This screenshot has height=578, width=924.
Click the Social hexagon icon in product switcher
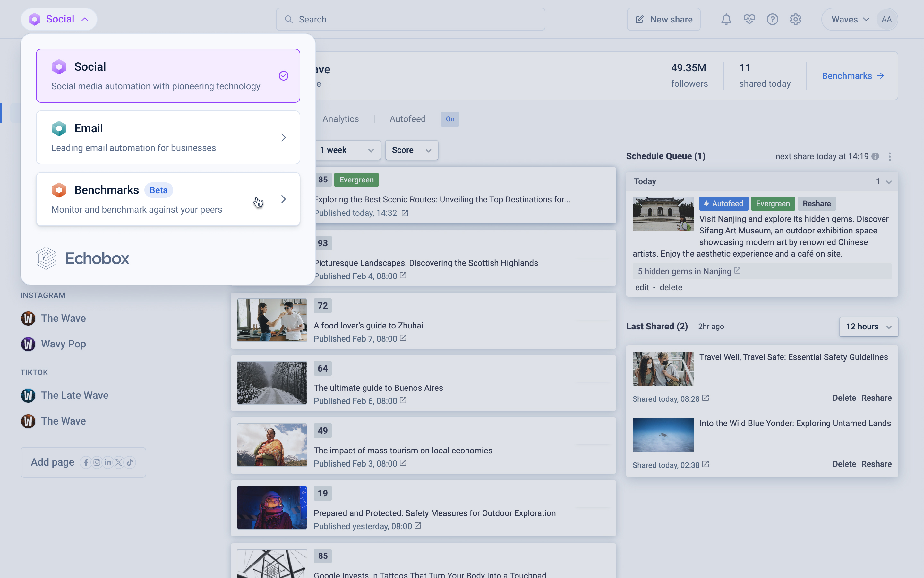coord(59,66)
